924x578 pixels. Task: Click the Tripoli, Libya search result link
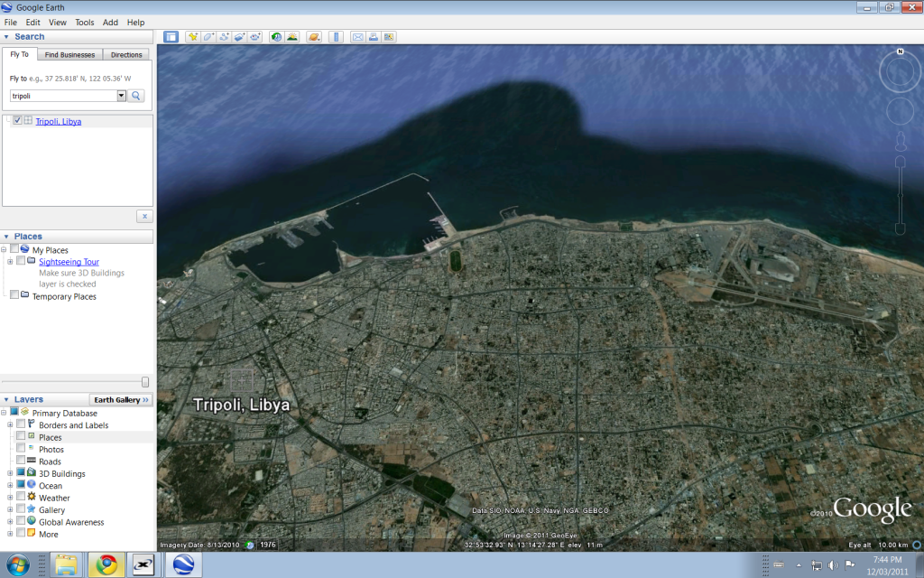tap(59, 121)
